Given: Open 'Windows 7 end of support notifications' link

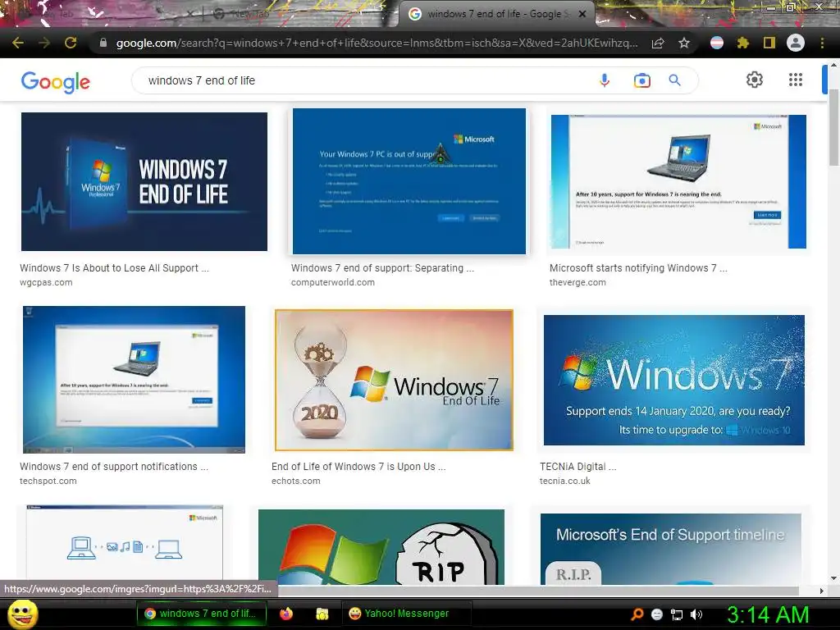Looking at the screenshot, I should (113, 467).
